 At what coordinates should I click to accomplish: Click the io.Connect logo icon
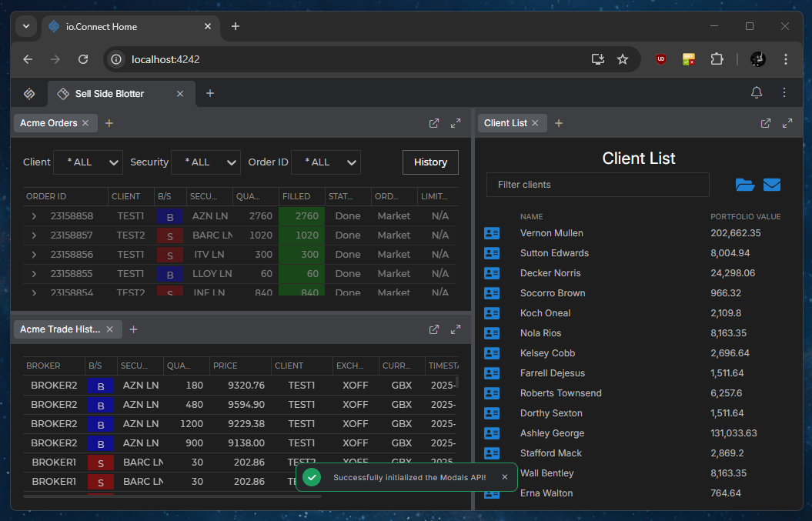[x=29, y=94]
